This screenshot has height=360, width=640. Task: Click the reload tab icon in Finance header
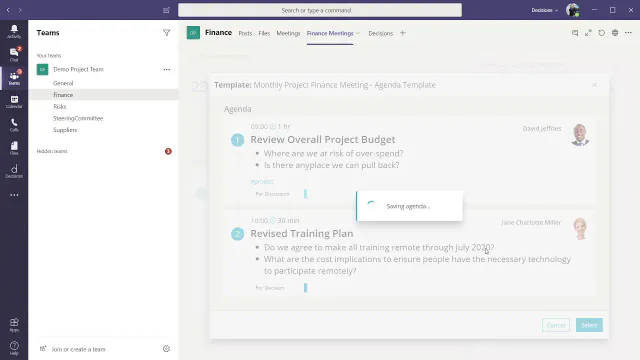602,33
